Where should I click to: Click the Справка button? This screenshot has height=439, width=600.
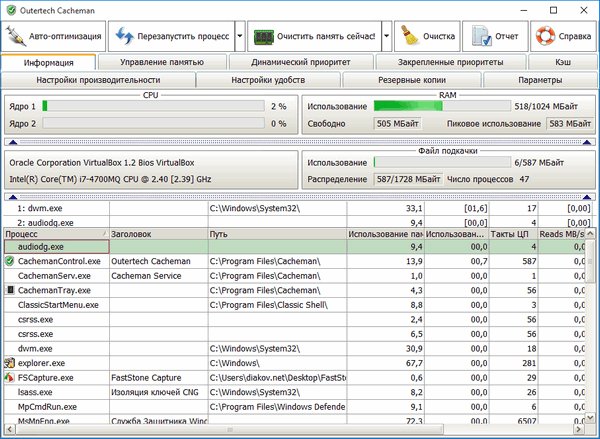tap(564, 36)
